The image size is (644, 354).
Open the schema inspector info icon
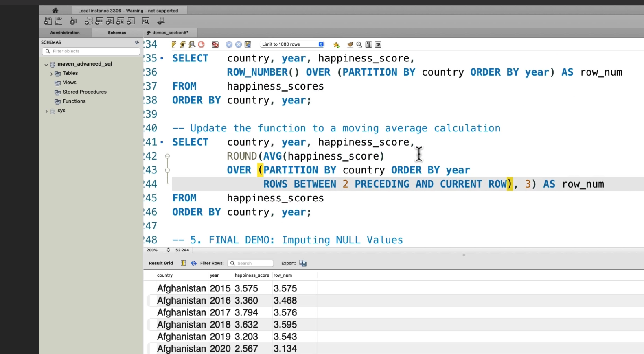point(73,21)
